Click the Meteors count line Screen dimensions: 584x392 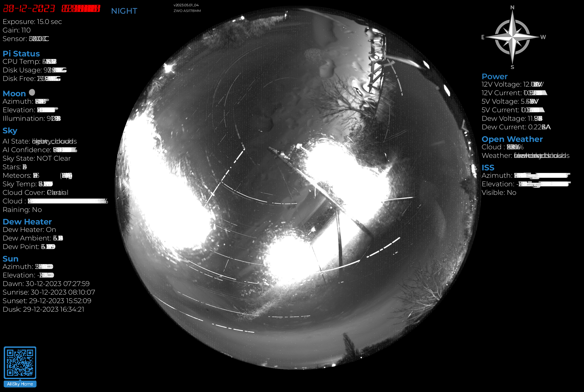pos(37,175)
